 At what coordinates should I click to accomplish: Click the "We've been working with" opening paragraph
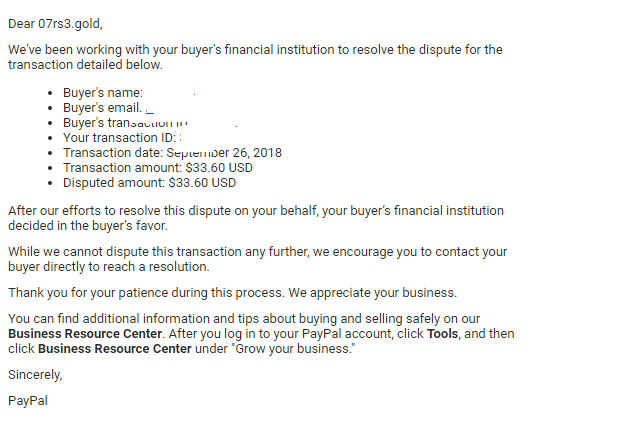255,57
